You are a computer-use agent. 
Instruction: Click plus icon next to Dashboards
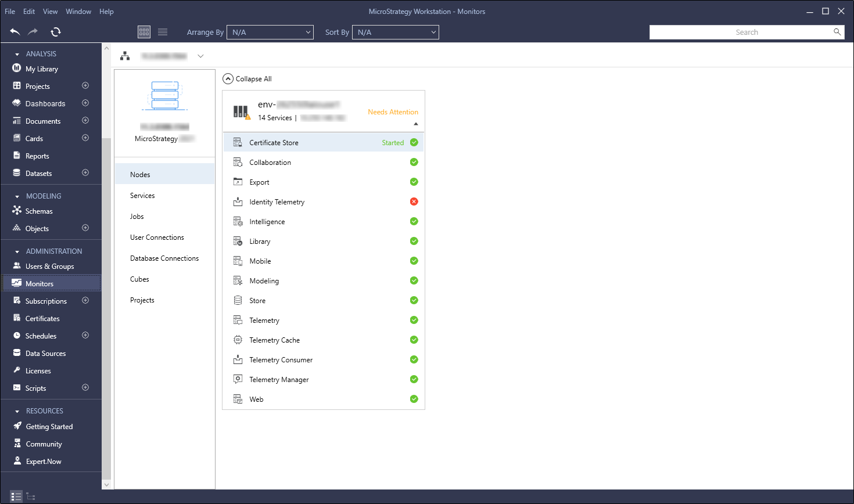pyautogui.click(x=85, y=103)
